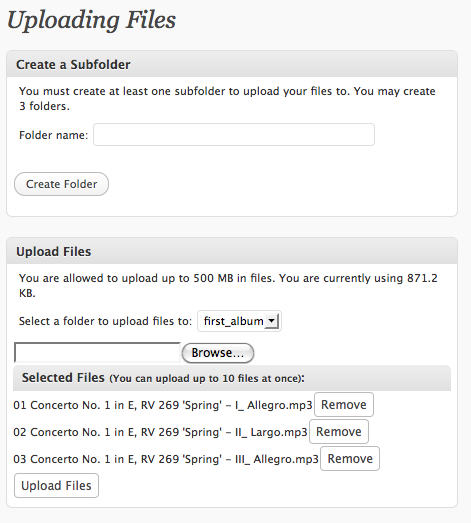Remove the 02 Concerto II_ Largo.mp3 file
Image resolution: width=471 pixels, height=523 pixels.
click(339, 432)
